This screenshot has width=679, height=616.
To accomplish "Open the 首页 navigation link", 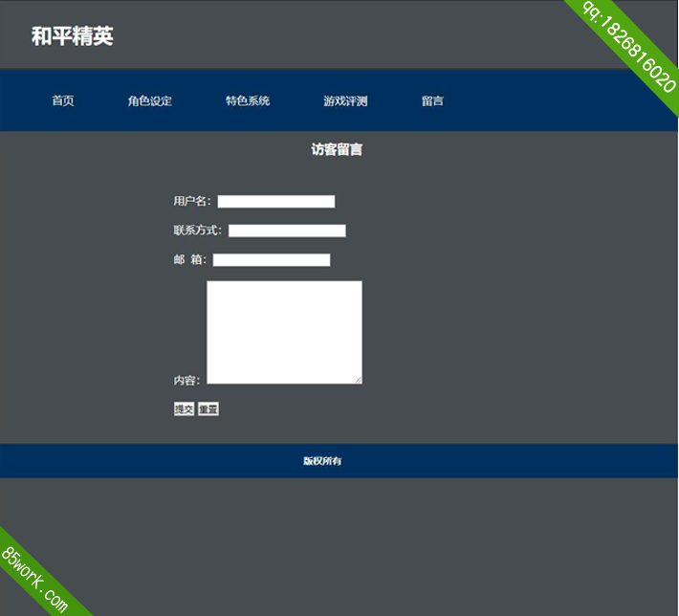I will [63, 101].
